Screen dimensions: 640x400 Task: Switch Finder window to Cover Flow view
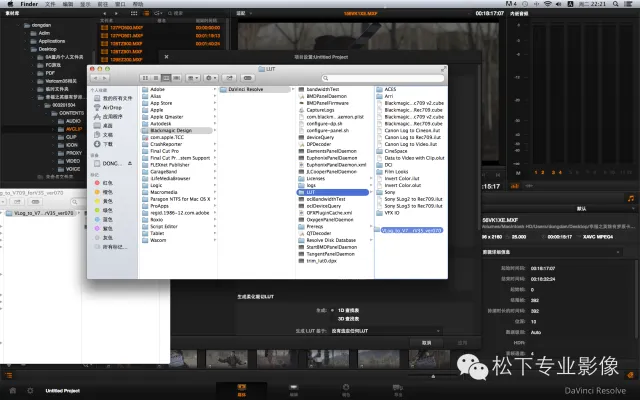176,78
